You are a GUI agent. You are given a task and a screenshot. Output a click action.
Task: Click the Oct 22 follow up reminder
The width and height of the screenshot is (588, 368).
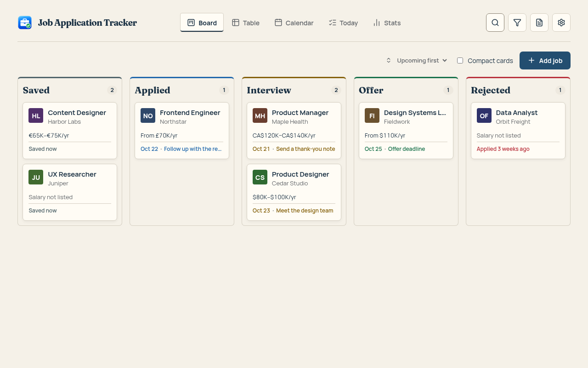pos(181,149)
